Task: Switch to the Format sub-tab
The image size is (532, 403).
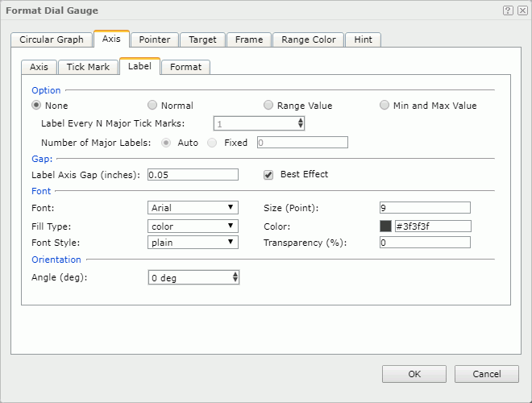Action: 186,67
